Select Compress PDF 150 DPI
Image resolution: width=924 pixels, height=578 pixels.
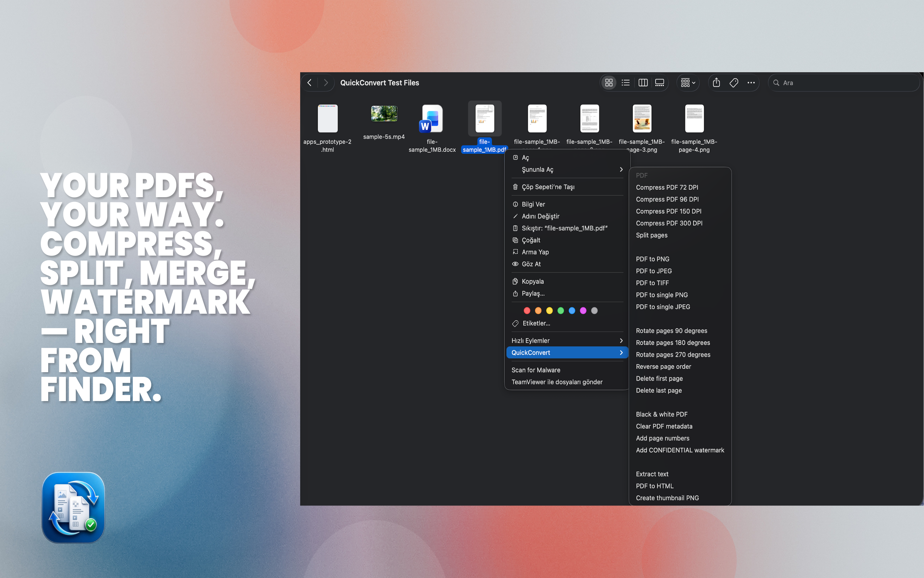pos(680,211)
